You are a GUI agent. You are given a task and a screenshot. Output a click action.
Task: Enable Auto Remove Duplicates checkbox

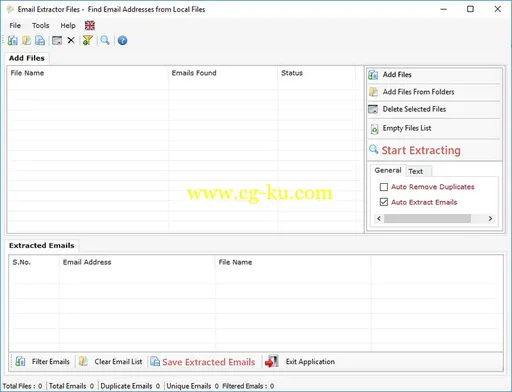click(x=384, y=187)
